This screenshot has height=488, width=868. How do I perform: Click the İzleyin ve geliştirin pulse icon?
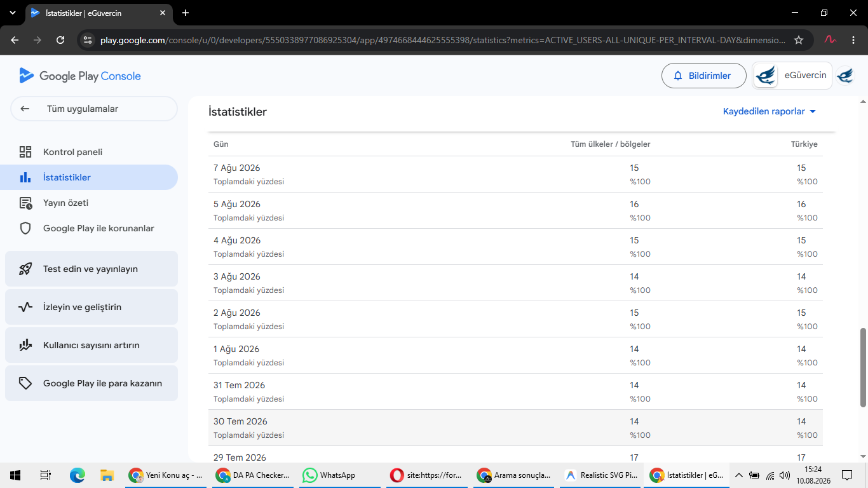tap(25, 307)
